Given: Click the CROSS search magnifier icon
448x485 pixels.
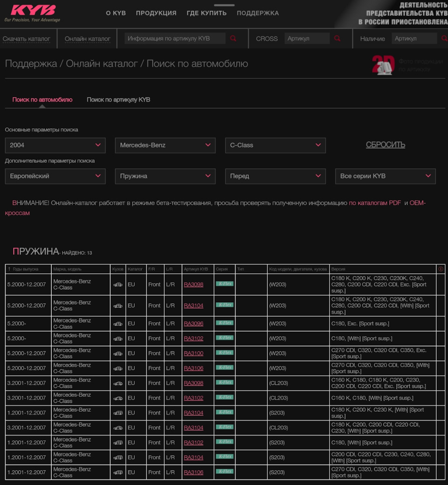Looking at the screenshot, I should [337, 38].
